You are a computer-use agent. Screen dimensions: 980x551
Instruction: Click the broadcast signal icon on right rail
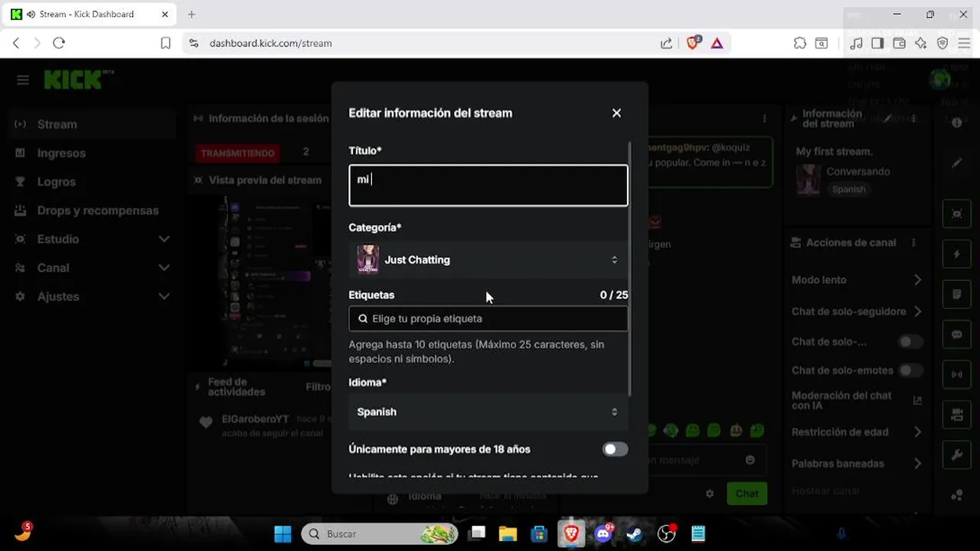[957, 374]
